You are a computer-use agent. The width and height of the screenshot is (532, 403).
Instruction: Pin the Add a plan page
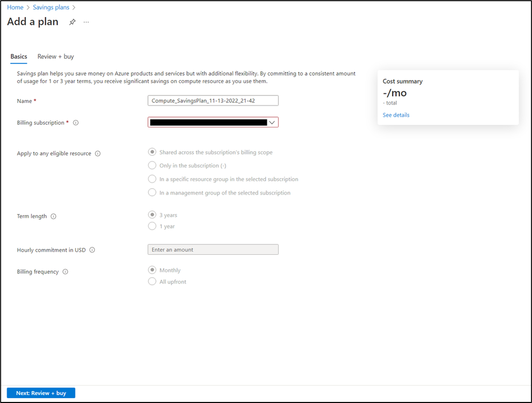point(72,22)
